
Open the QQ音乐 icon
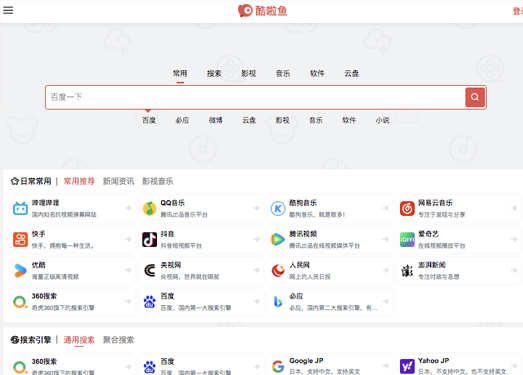pyautogui.click(x=149, y=208)
